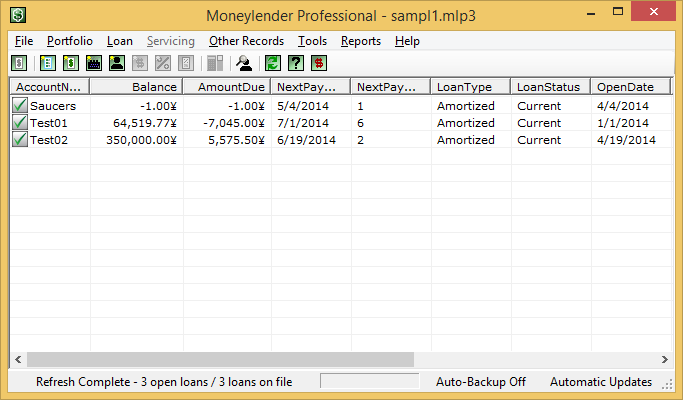
Task: Click the green dollar portfolio toolbar icon
Action: pyautogui.click(x=19, y=63)
